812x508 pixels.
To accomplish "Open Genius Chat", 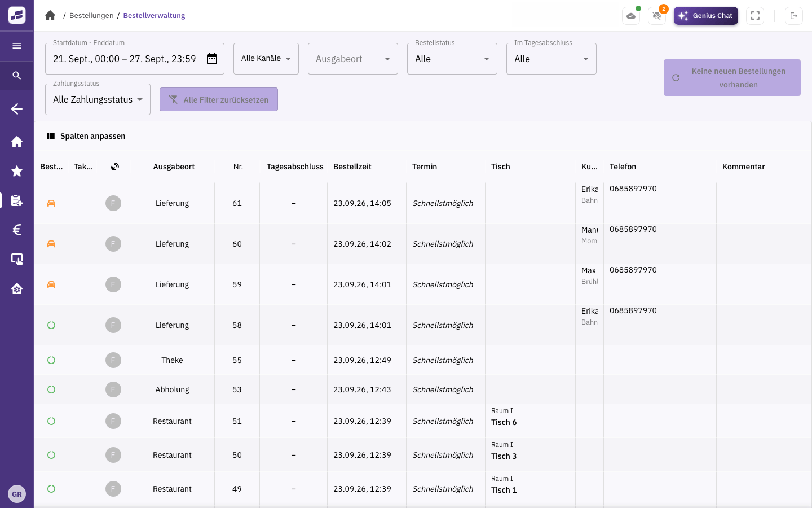I will point(706,16).
